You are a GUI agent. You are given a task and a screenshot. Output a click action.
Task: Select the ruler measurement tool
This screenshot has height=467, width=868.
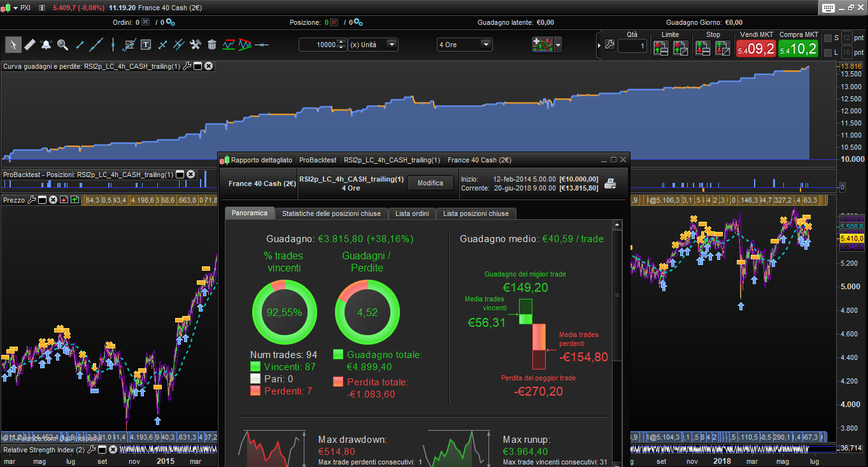pyautogui.click(x=29, y=45)
